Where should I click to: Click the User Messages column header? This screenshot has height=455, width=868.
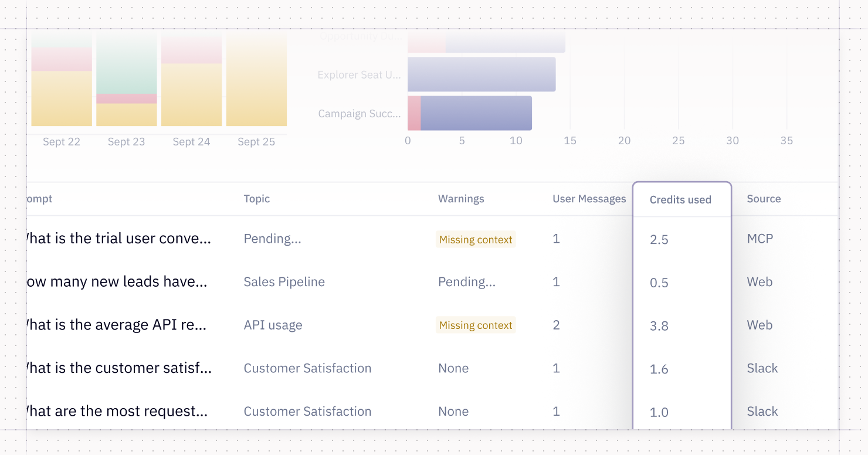[x=589, y=199]
